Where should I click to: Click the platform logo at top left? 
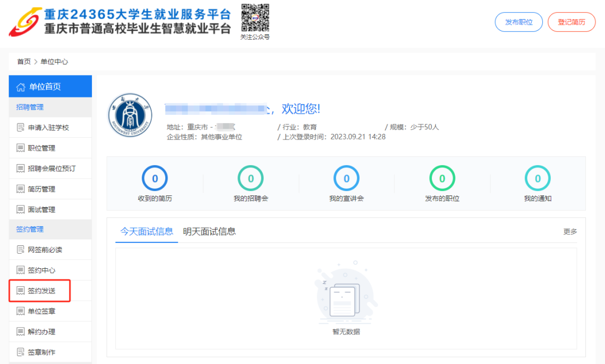point(25,22)
